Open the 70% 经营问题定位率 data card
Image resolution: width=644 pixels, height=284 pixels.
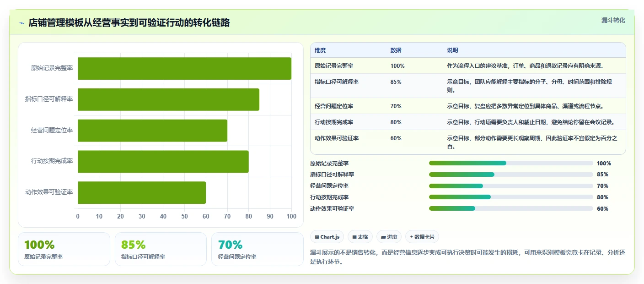258,249
